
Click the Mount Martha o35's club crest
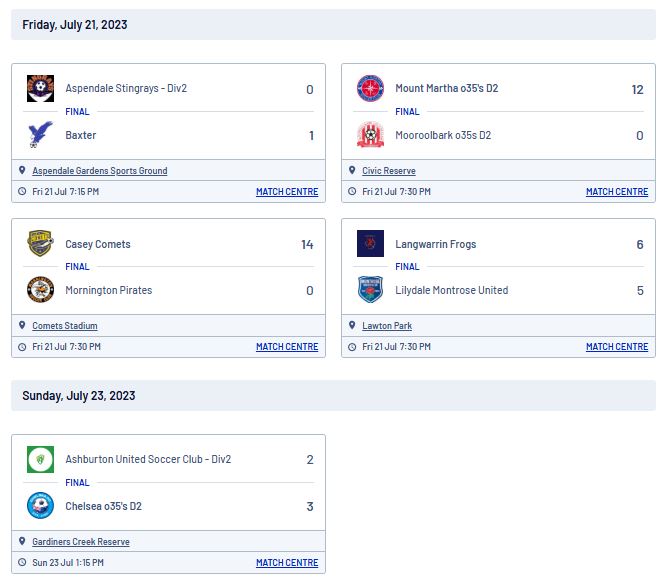pyautogui.click(x=370, y=88)
